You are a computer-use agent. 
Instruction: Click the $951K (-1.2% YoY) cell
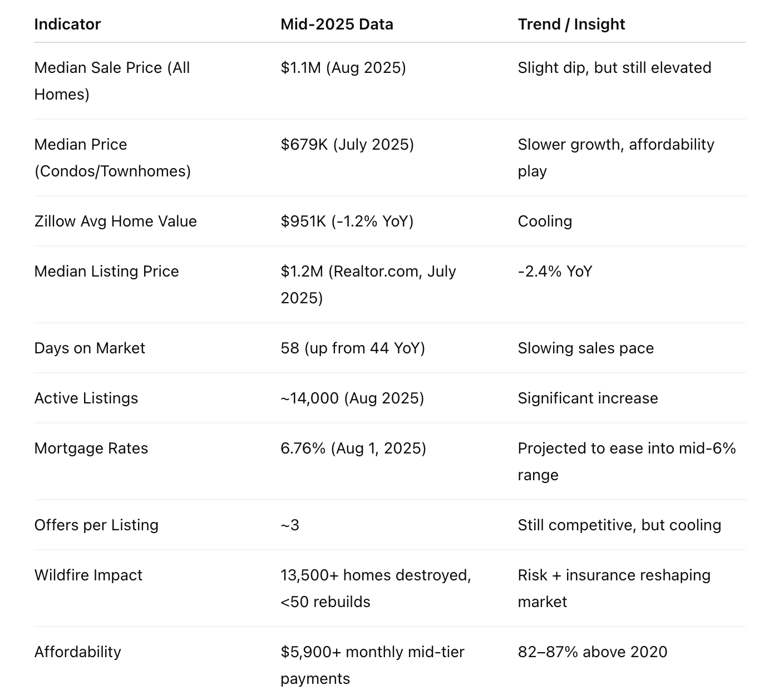(347, 221)
